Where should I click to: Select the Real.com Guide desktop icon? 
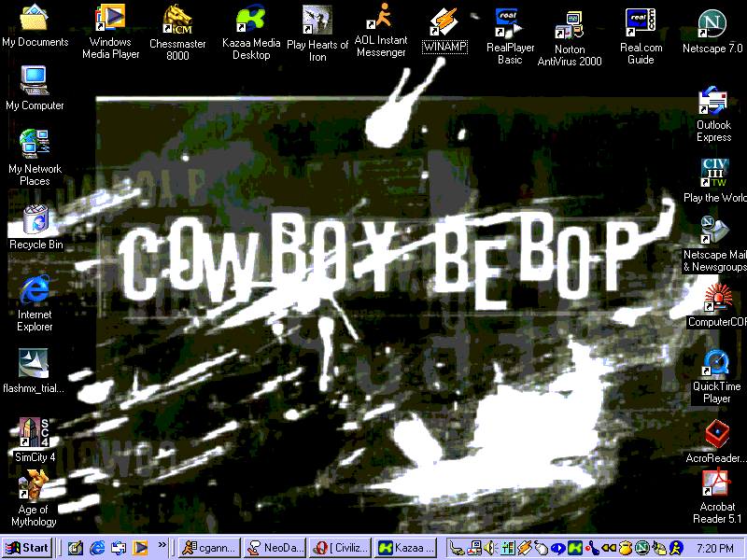click(x=641, y=36)
